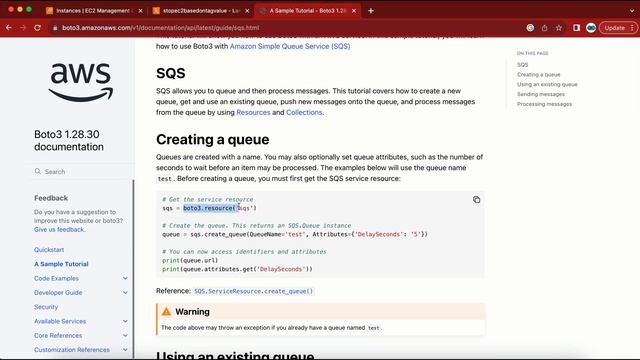Open the tab list chevron at top right
Viewport: 640px width, 360px height.
coord(632,11)
